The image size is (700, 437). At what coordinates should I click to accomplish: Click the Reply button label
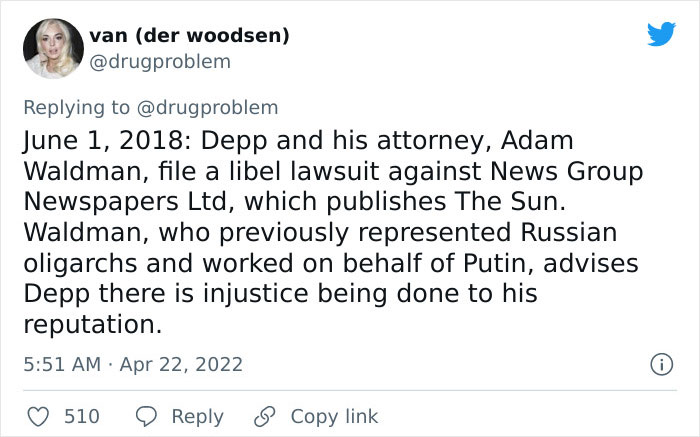pyautogui.click(x=197, y=417)
